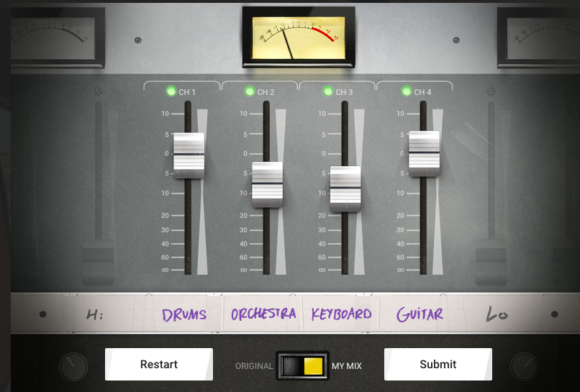The height and width of the screenshot is (392, 580).
Task: Click the 30 mark on CH 3 scale
Action: (x=322, y=230)
